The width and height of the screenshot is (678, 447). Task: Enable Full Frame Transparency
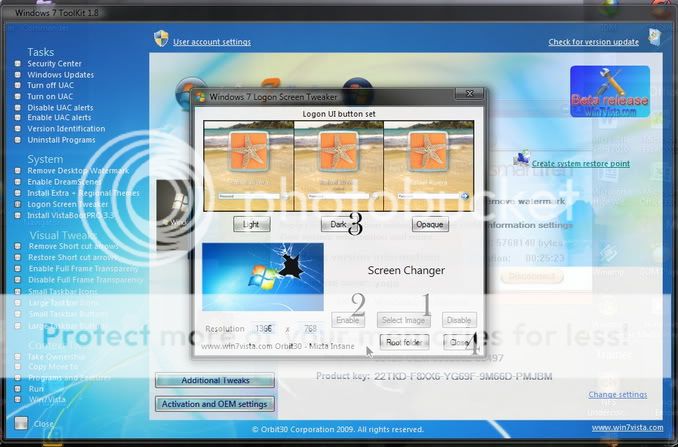pyautogui.click(x=83, y=269)
